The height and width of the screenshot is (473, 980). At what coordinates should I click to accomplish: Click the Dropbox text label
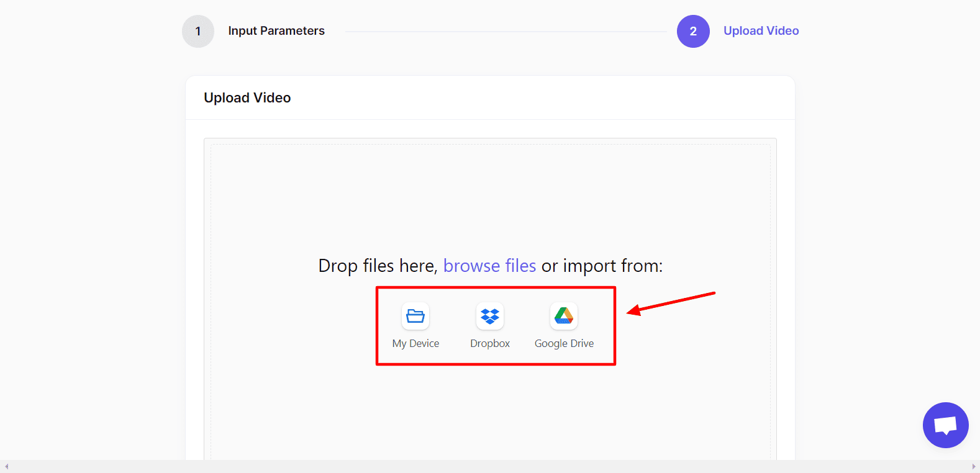pos(490,343)
